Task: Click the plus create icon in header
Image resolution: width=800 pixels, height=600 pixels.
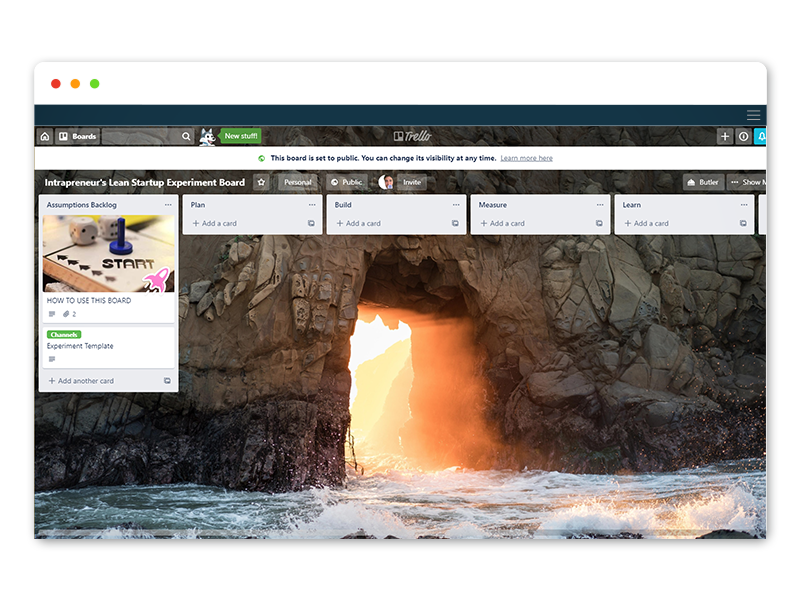Action: (725, 136)
